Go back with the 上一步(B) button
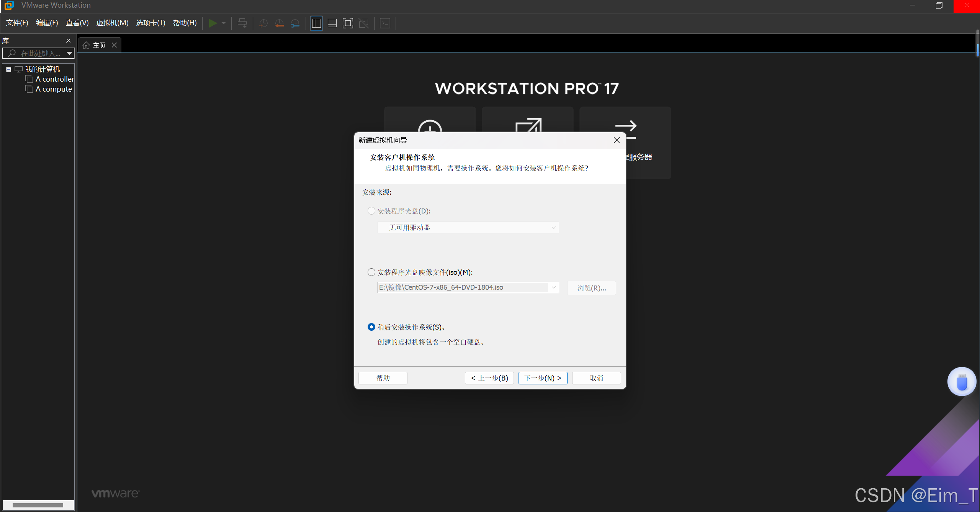 [489, 378]
